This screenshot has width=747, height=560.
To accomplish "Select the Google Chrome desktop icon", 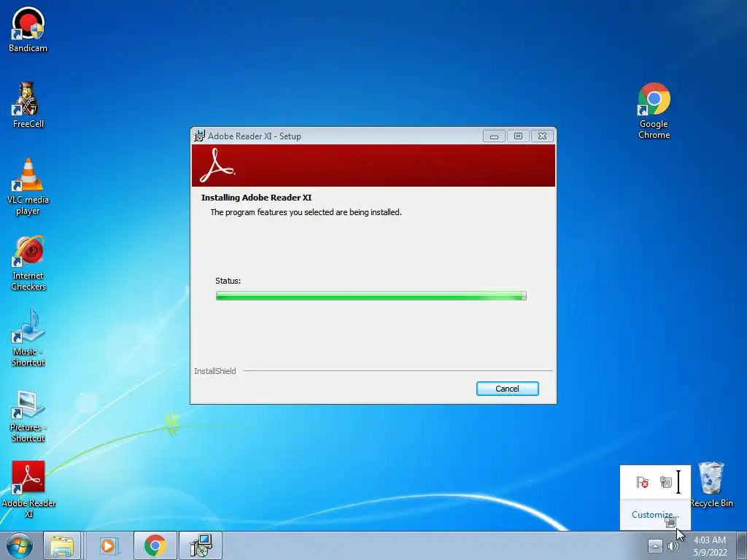I will click(654, 111).
